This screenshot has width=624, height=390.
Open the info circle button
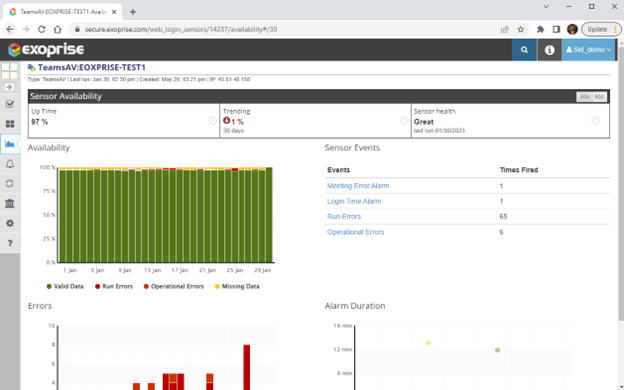pyautogui.click(x=550, y=50)
